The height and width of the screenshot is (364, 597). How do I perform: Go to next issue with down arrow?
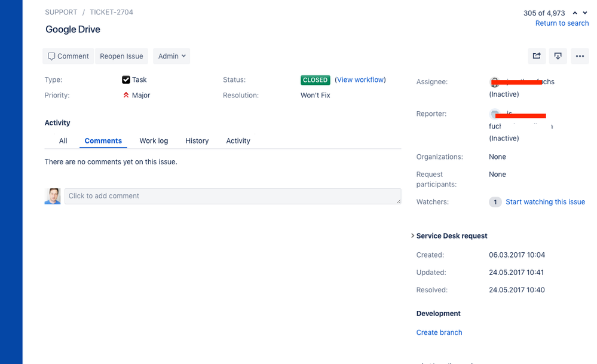[x=585, y=13]
